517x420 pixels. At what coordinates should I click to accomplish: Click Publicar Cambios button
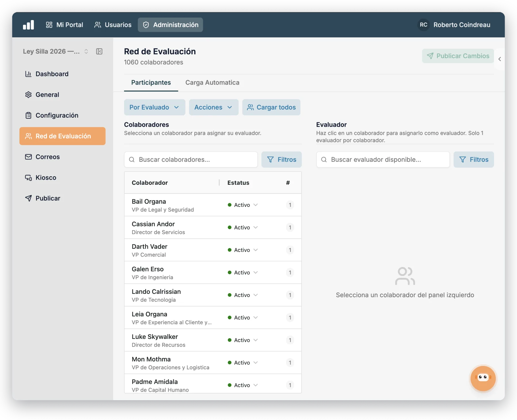pyautogui.click(x=458, y=56)
